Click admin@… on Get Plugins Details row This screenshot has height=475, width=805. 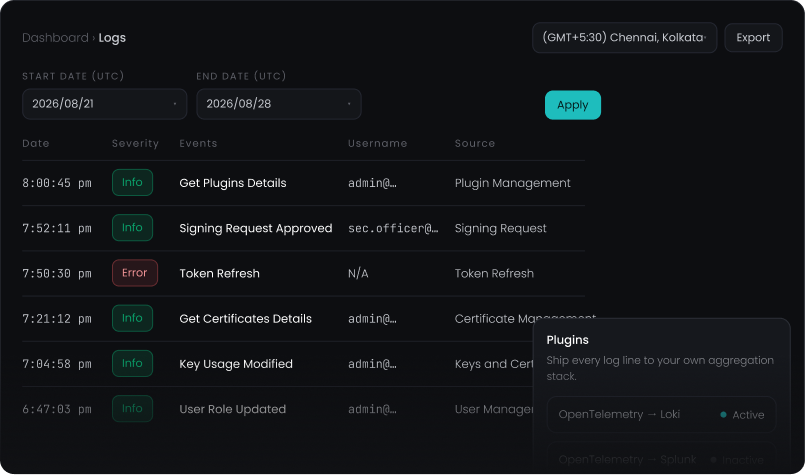point(372,183)
